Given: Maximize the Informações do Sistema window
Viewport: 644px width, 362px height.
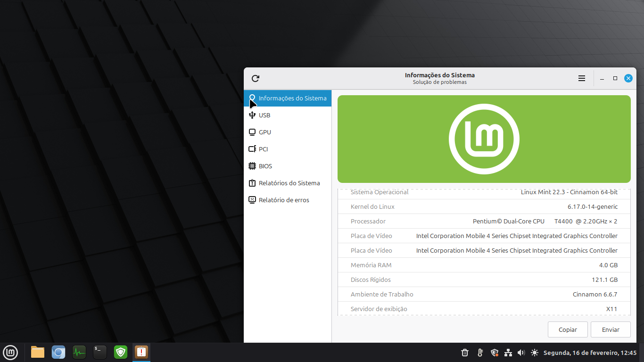Looking at the screenshot, I should (x=615, y=78).
